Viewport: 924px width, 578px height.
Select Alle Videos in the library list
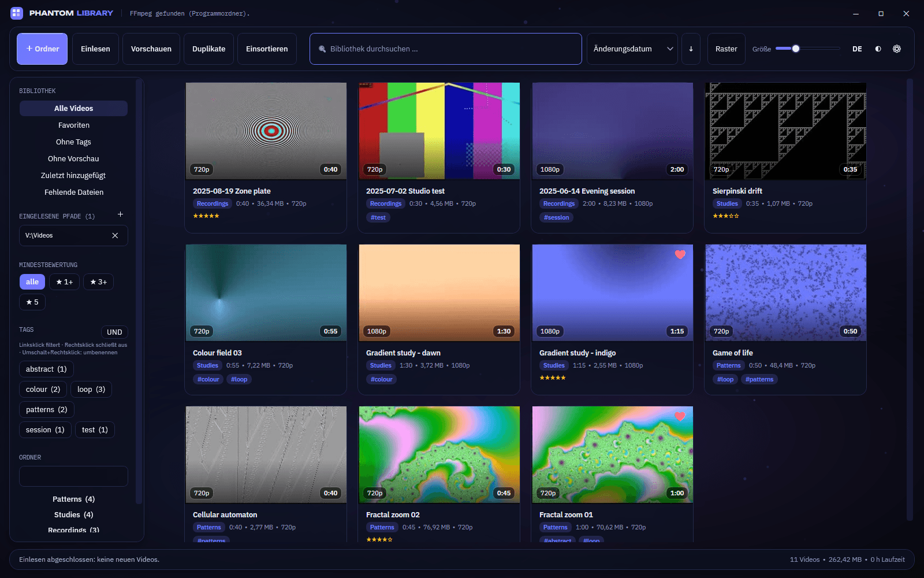click(73, 108)
